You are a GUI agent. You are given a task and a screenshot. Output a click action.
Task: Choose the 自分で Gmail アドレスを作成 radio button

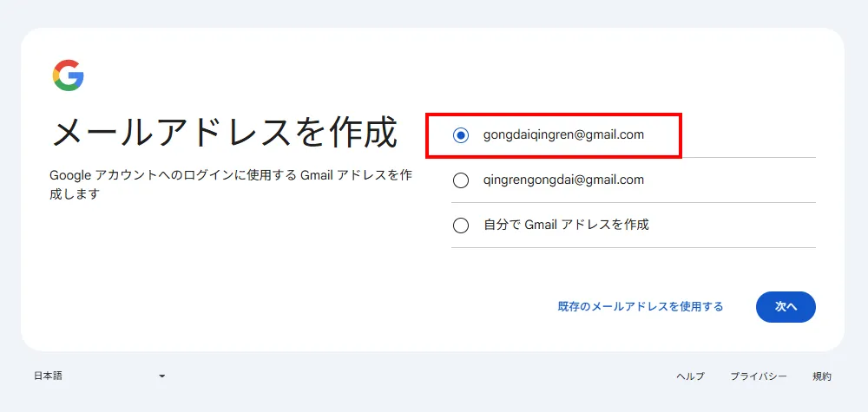[461, 226]
